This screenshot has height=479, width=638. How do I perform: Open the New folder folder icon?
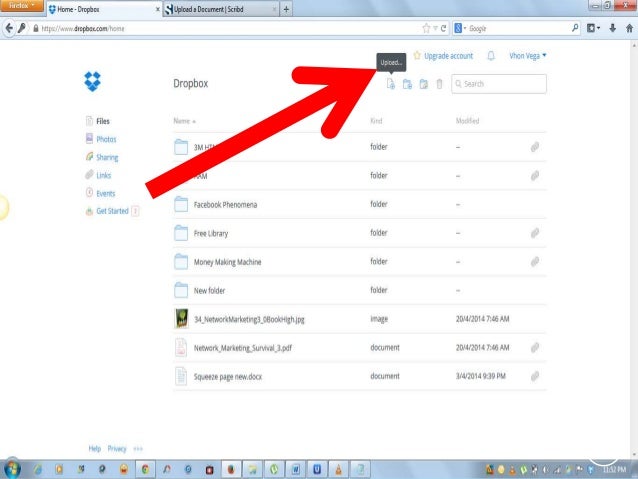click(181, 290)
